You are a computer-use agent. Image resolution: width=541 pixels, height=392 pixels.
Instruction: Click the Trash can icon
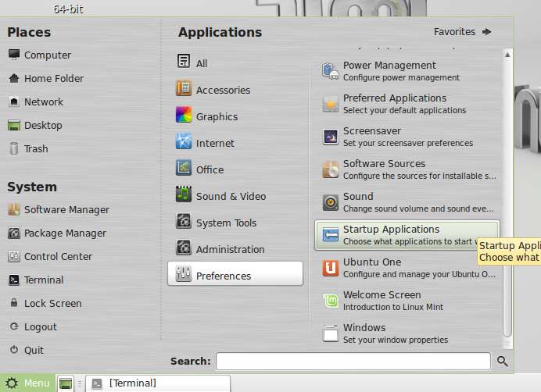[x=14, y=148]
